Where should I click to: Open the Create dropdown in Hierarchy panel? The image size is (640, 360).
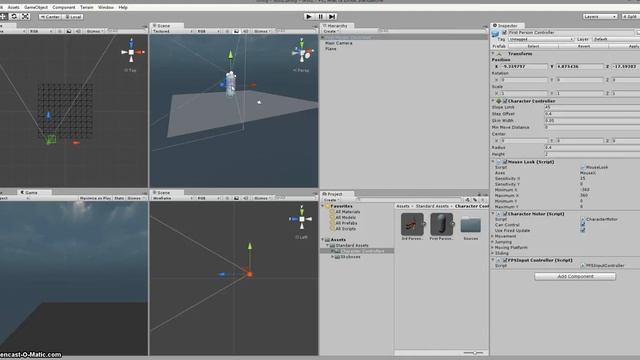tap(331, 31)
